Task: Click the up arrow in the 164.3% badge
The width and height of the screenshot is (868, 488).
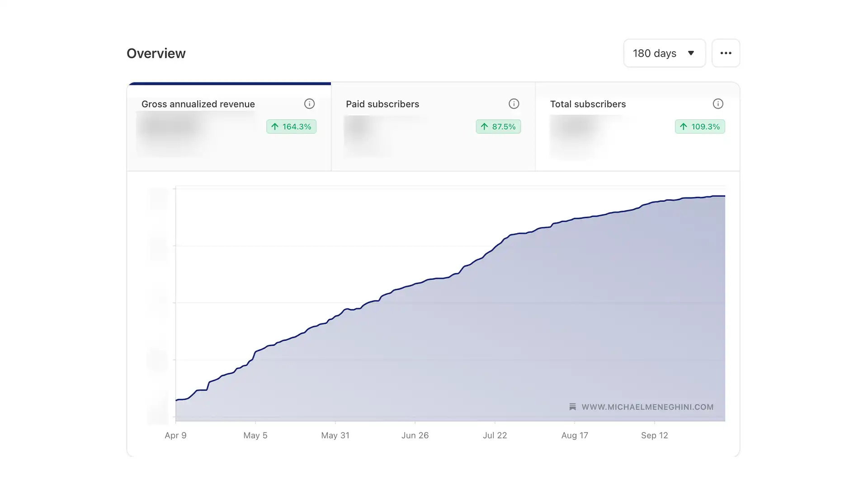Action: (275, 127)
